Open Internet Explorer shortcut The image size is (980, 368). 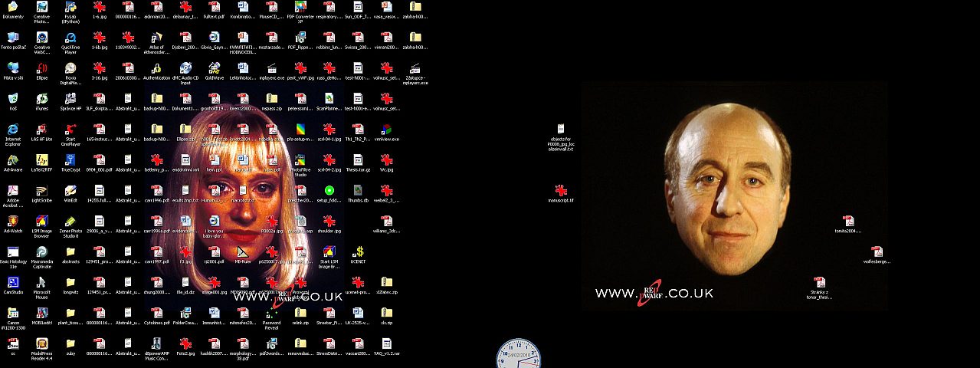tap(13, 130)
